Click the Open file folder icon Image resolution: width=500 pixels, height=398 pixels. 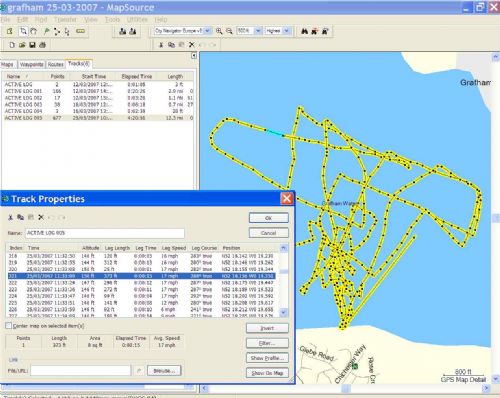point(22,45)
